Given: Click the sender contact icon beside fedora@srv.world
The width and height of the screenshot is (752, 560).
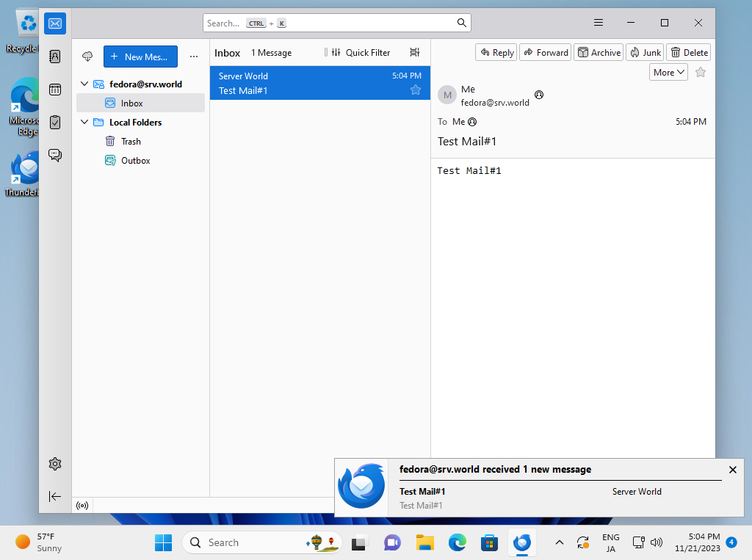Looking at the screenshot, I should click(x=539, y=95).
